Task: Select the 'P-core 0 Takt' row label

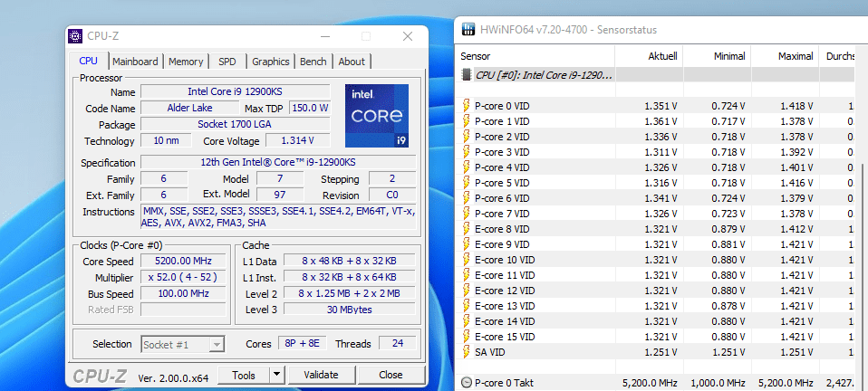Action: click(x=505, y=383)
